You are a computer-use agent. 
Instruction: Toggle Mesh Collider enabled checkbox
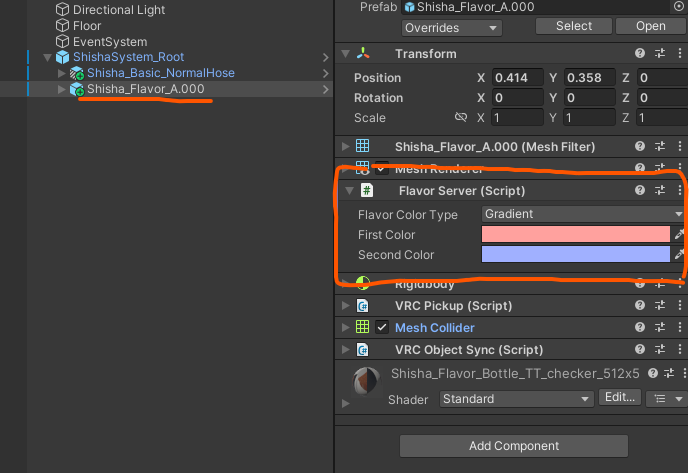pyautogui.click(x=382, y=327)
